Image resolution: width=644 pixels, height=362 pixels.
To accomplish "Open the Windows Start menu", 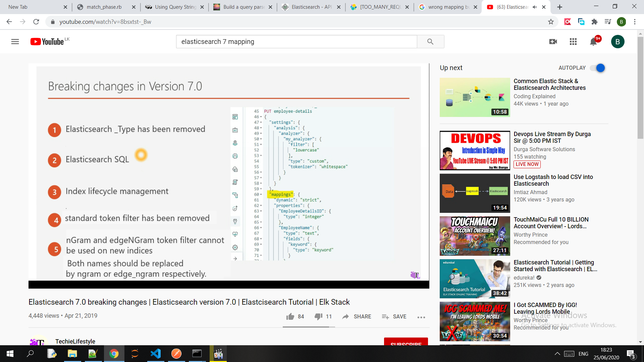I will coord(10,354).
